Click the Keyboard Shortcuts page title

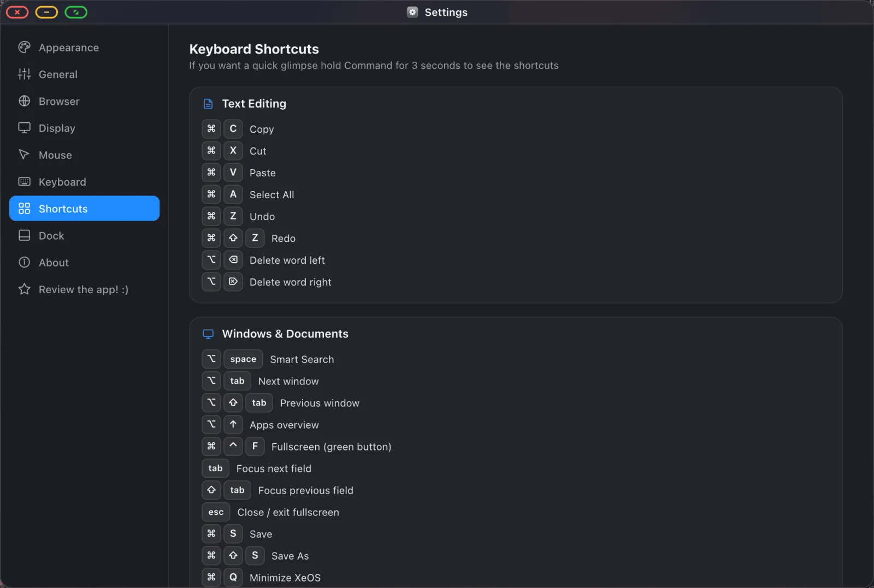(x=254, y=49)
